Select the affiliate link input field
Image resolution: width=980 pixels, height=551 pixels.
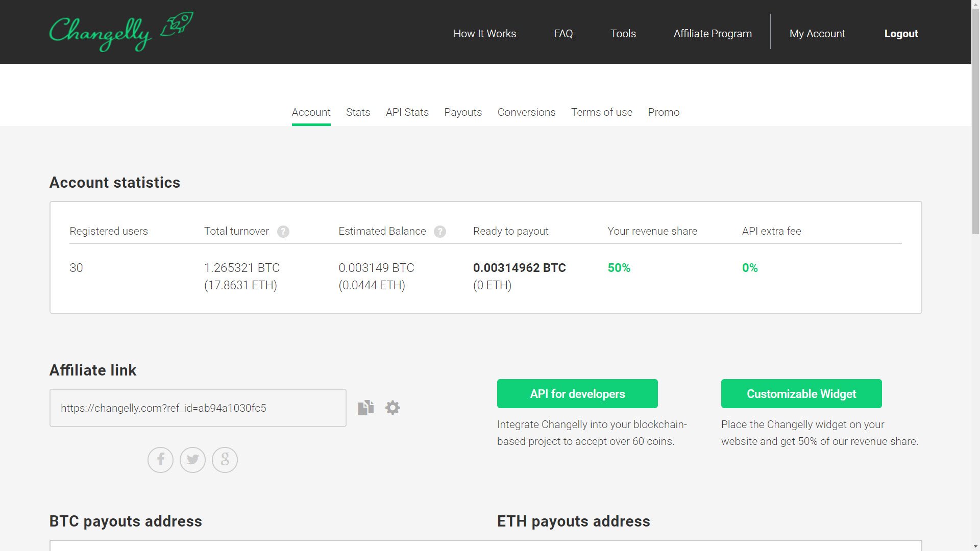coord(198,408)
